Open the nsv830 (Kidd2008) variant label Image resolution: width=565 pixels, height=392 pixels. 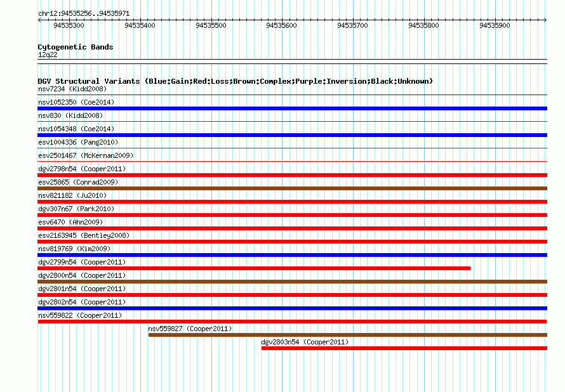70,115
